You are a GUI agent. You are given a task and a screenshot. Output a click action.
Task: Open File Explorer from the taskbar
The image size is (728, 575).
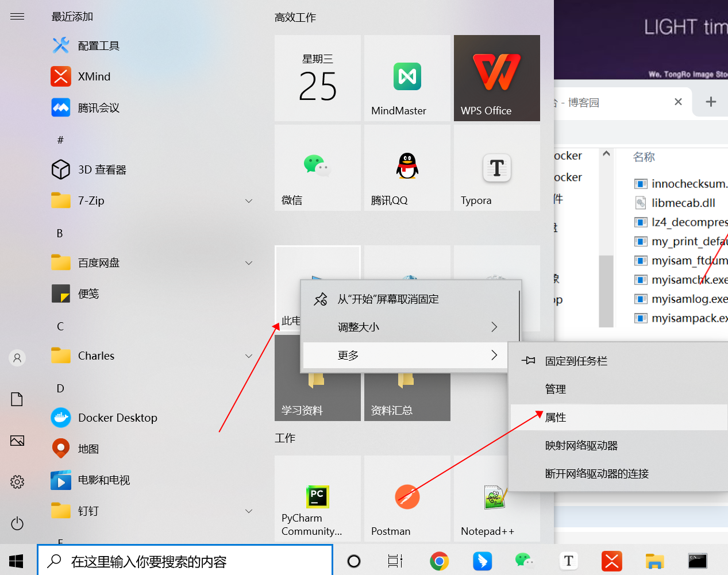coord(654,561)
